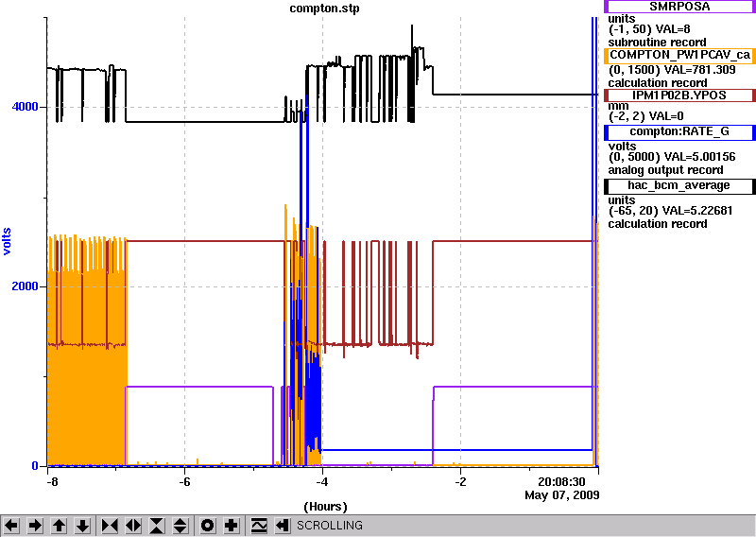Screen dimensions: 756x537
Task: Click the arrow-to-bar auto-scroll icon
Action: tap(283, 525)
